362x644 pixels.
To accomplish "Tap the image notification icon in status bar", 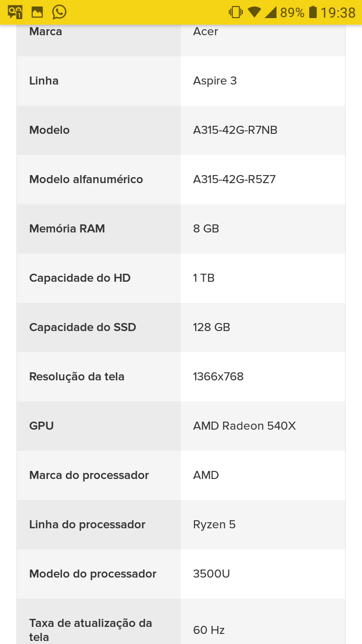I will click(37, 12).
